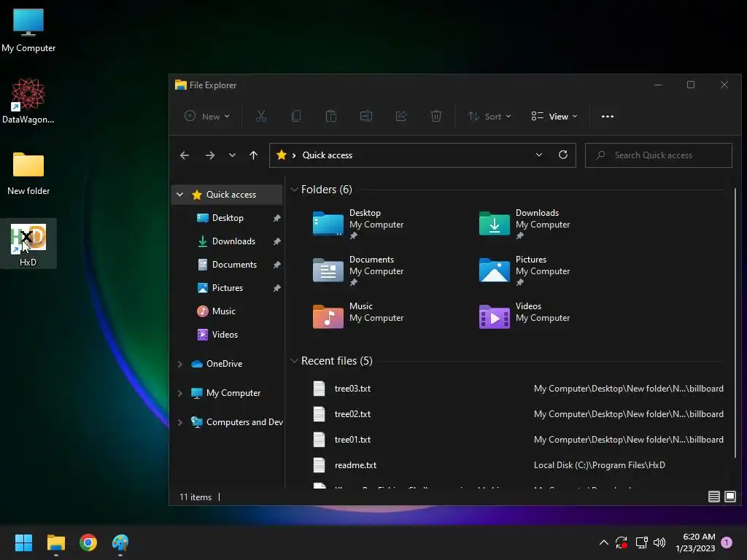Select the tree01.txt recent file
The image size is (747, 560).
[x=518, y=440]
